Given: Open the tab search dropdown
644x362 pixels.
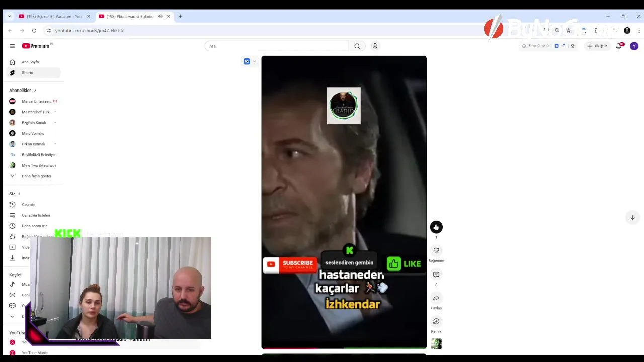Looking at the screenshot, I should pos(9,16).
